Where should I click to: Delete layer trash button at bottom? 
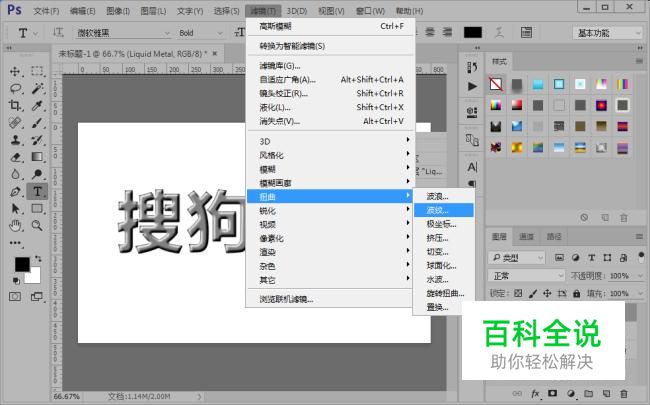point(624,393)
